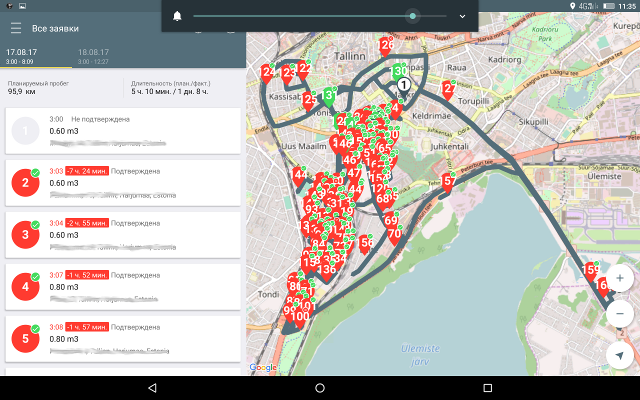Open Android recent apps
The image size is (640, 400).
[x=487, y=387]
